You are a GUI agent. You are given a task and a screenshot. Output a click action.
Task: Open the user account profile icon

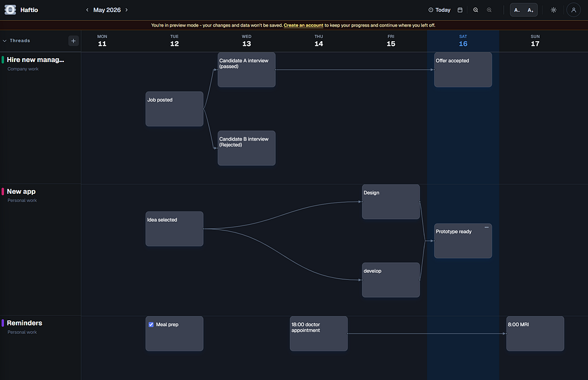[x=573, y=10]
